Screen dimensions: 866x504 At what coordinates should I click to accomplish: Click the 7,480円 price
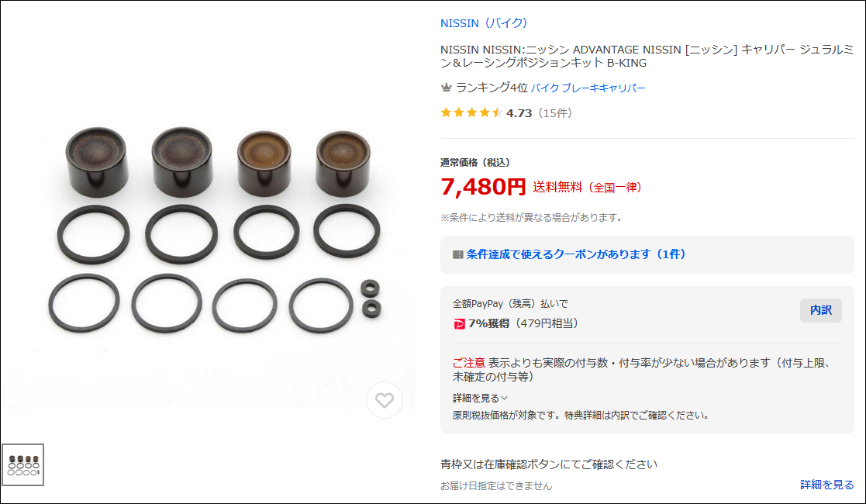coord(483,187)
